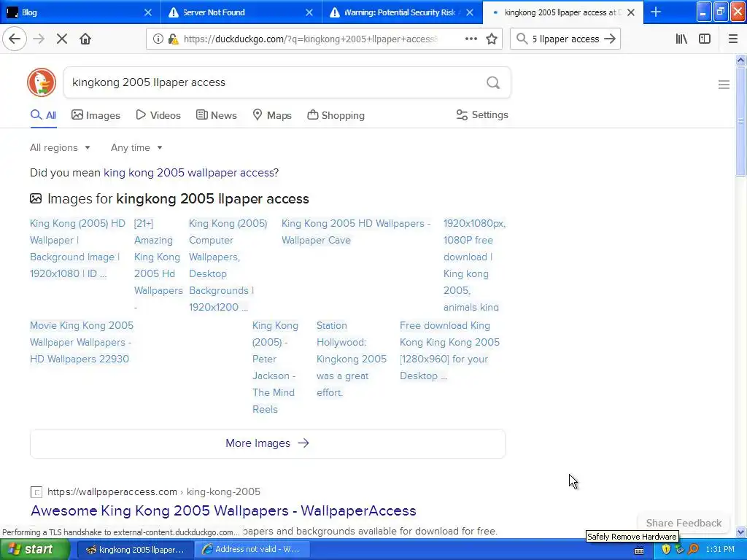This screenshot has width=747, height=560.
Task: Select the All results category
Action: click(43, 115)
